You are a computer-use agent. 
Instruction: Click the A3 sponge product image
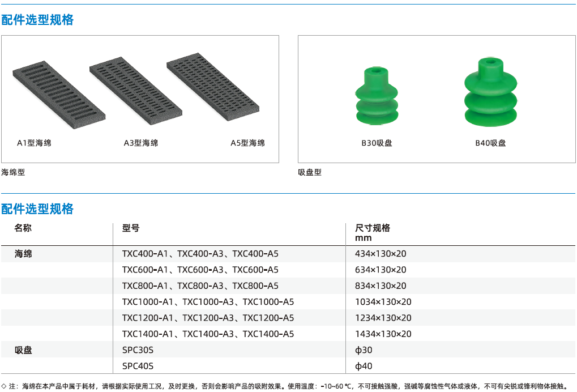(x=136, y=91)
